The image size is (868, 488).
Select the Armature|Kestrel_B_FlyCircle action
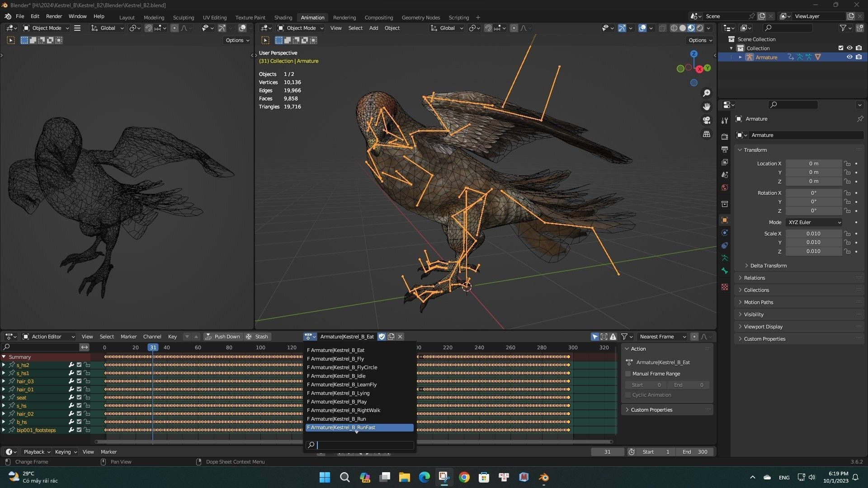point(360,367)
